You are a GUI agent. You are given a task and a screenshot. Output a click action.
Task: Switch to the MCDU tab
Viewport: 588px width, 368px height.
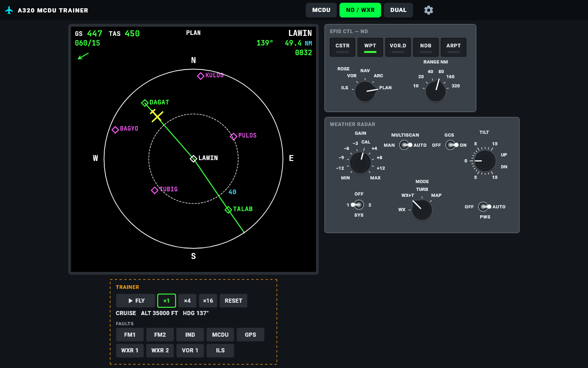tap(321, 10)
